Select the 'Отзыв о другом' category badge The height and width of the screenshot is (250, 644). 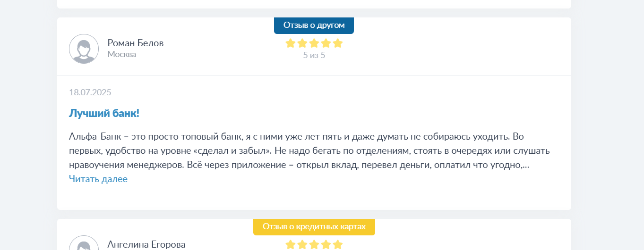pos(314,25)
